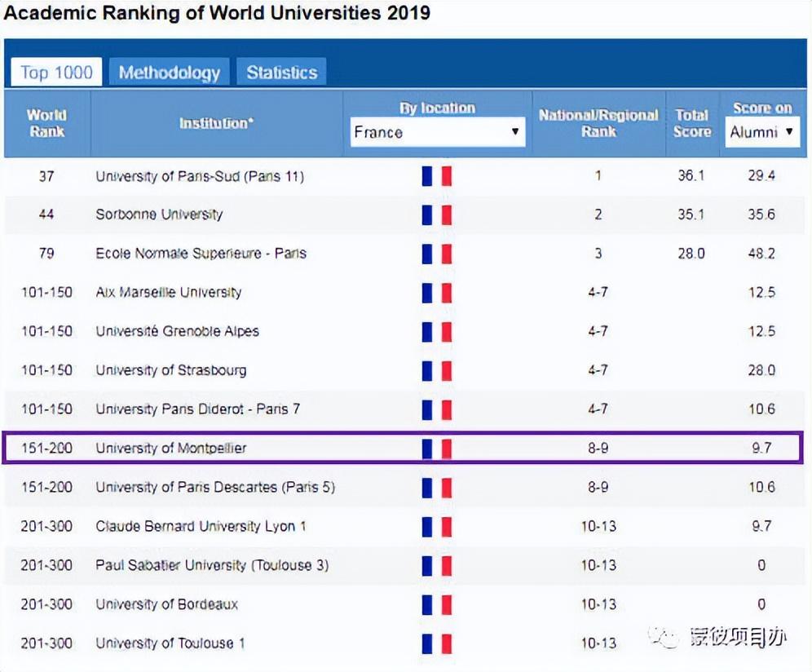Screen dimensions: 812x672
Task: Select total score 36.1 cell
Action: click(691, 175)
